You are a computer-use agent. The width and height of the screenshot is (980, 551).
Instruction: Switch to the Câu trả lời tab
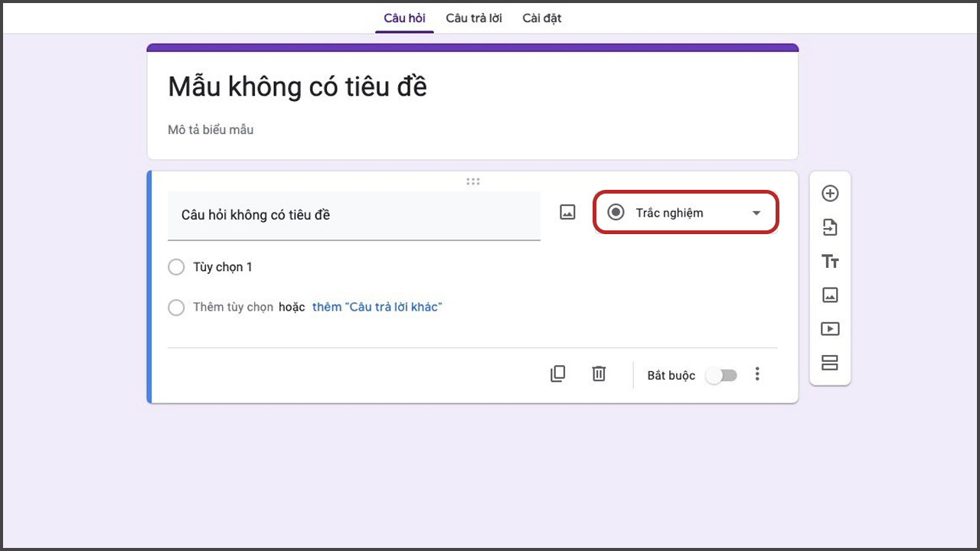click(x=474, y=18)
